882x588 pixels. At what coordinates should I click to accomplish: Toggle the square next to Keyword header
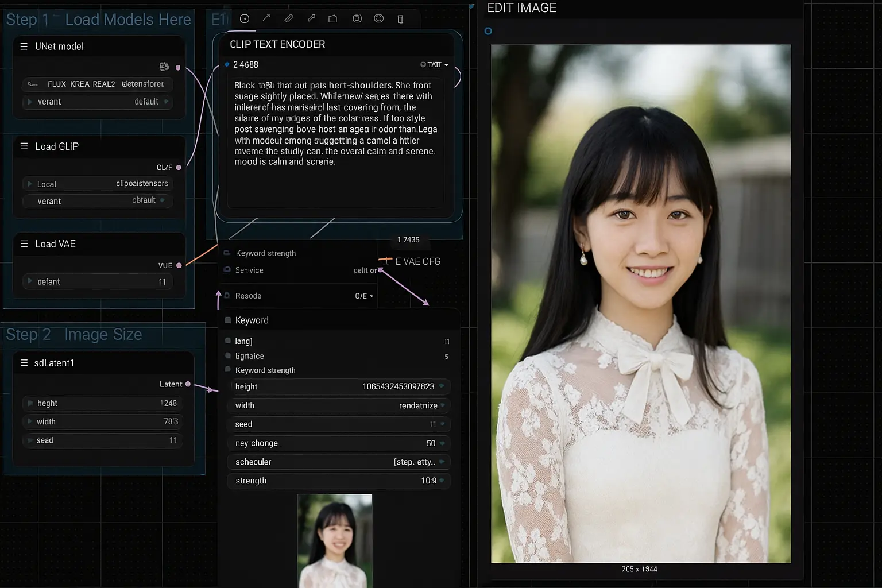(228, 320)
